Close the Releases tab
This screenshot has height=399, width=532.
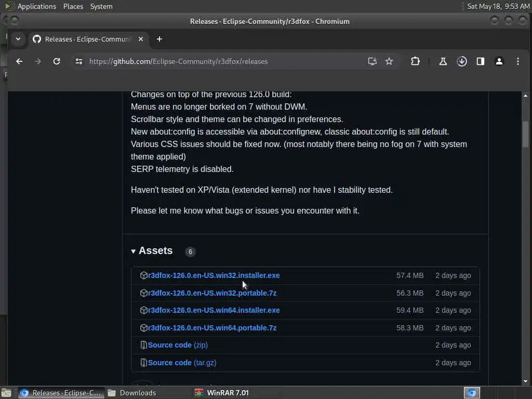click(141, 39)
